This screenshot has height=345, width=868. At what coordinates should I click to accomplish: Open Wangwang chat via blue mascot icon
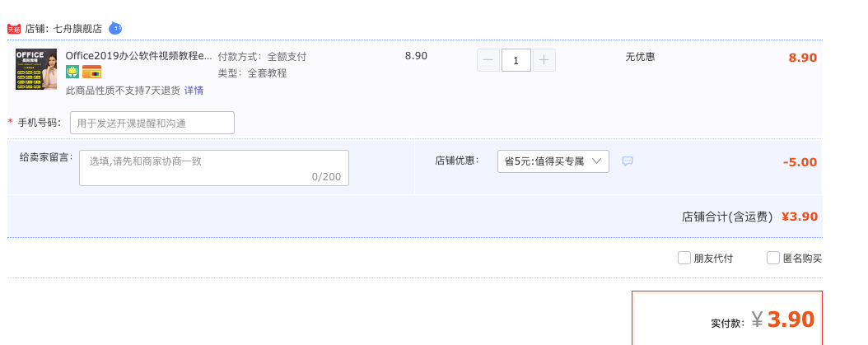(x=115, y=28)
